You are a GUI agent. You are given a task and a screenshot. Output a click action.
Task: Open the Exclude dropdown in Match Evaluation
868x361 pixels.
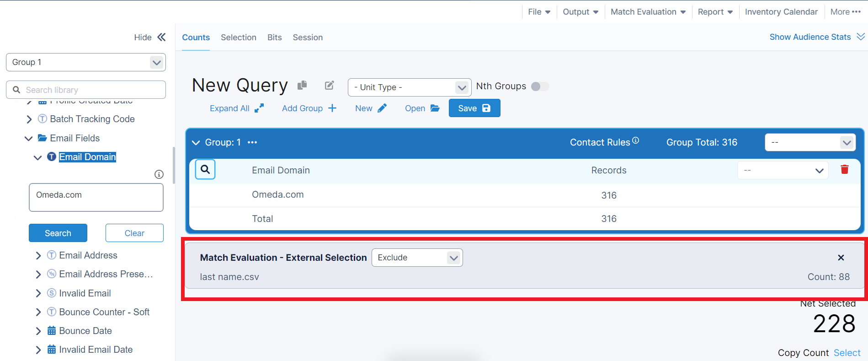(x=417, y=258)
